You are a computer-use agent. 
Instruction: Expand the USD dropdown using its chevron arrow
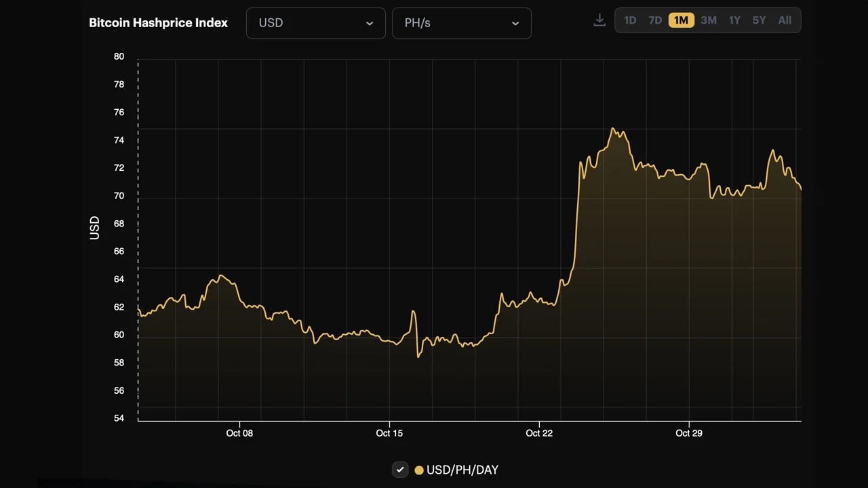click(x=370, y=23)
